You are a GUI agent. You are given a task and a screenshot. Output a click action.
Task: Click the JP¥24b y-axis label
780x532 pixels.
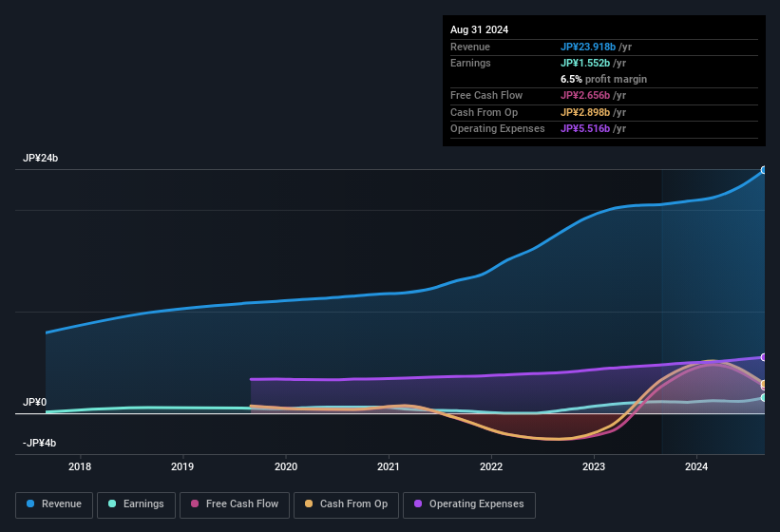40,158
